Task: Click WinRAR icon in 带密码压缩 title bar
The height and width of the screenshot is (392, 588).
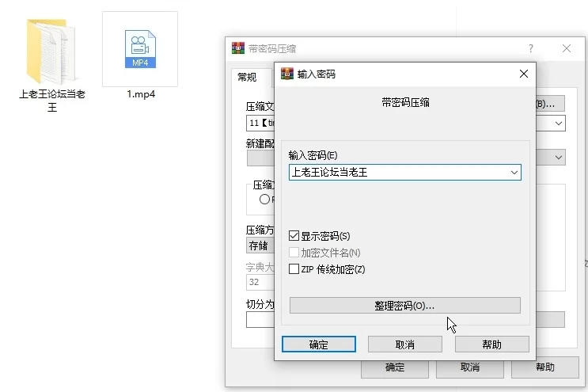Action: click(237, 48)
